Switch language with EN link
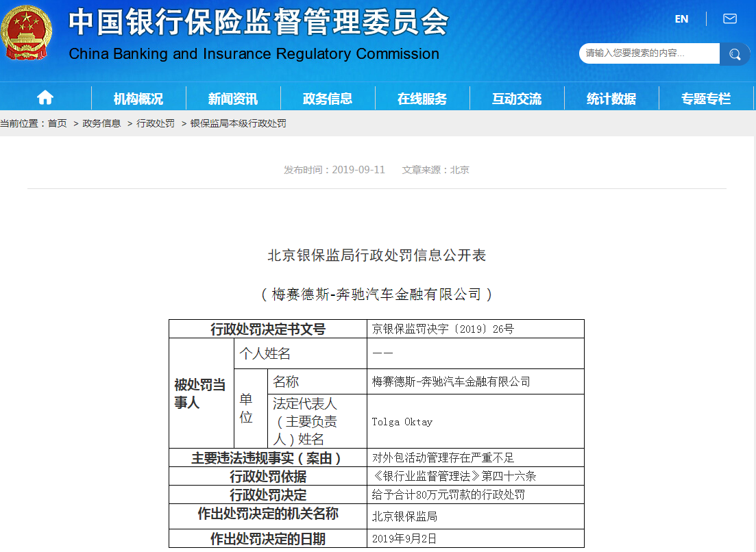The image size is (756, 552). point(681,19)
